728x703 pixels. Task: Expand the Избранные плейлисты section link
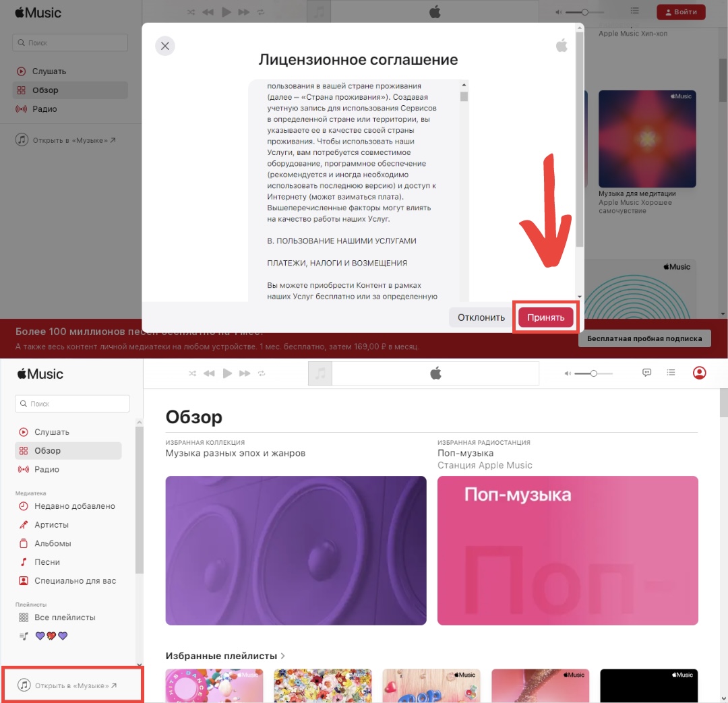click(x=225, y=656)
